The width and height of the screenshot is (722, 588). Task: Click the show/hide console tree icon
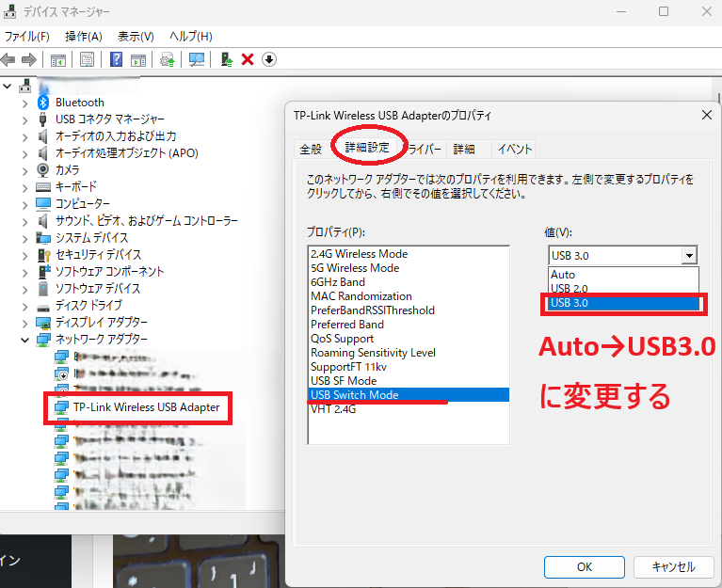(58, 60)
